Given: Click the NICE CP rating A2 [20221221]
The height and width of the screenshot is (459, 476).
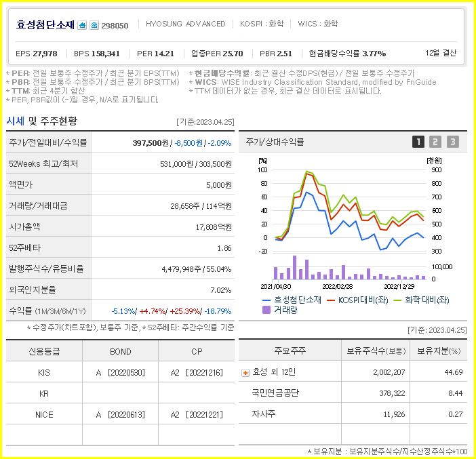Looking at the screenshot, I should tap(197, 415).
